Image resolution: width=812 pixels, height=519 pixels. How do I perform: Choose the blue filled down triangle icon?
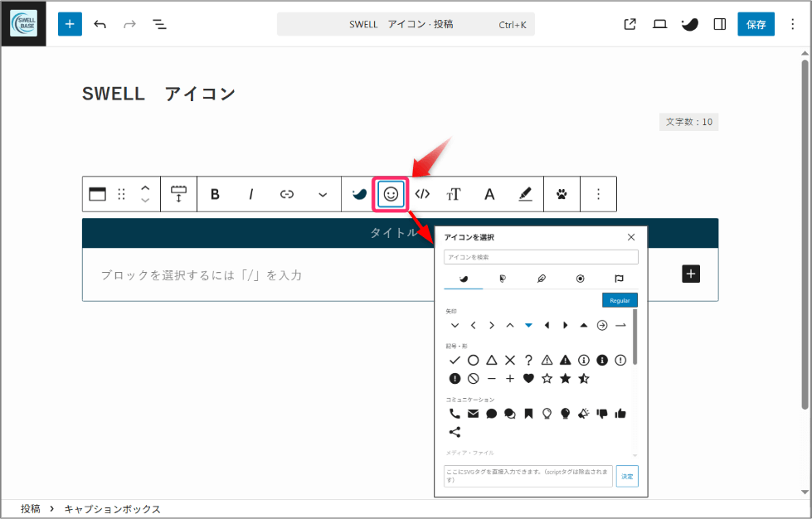click(x=528, y=326)
